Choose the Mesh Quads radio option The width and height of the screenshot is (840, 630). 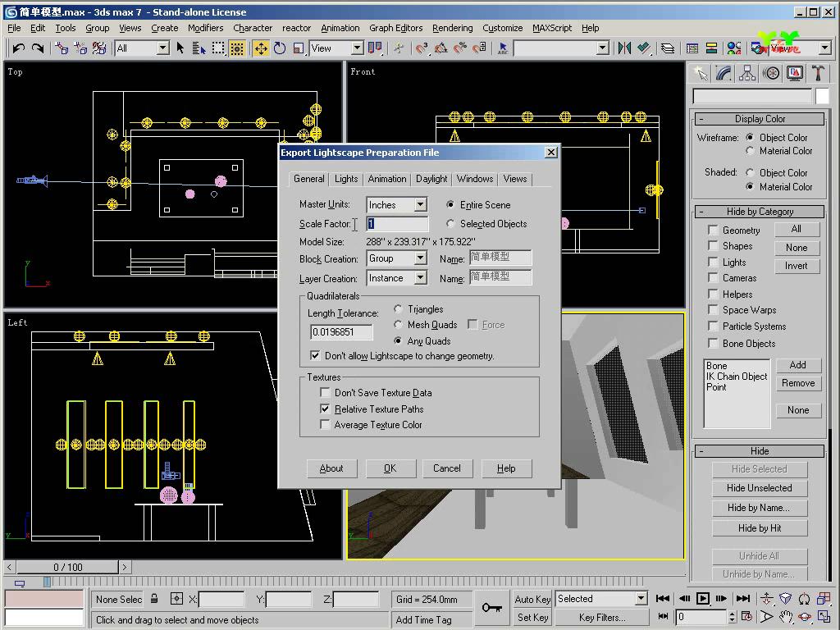[398, 324]
